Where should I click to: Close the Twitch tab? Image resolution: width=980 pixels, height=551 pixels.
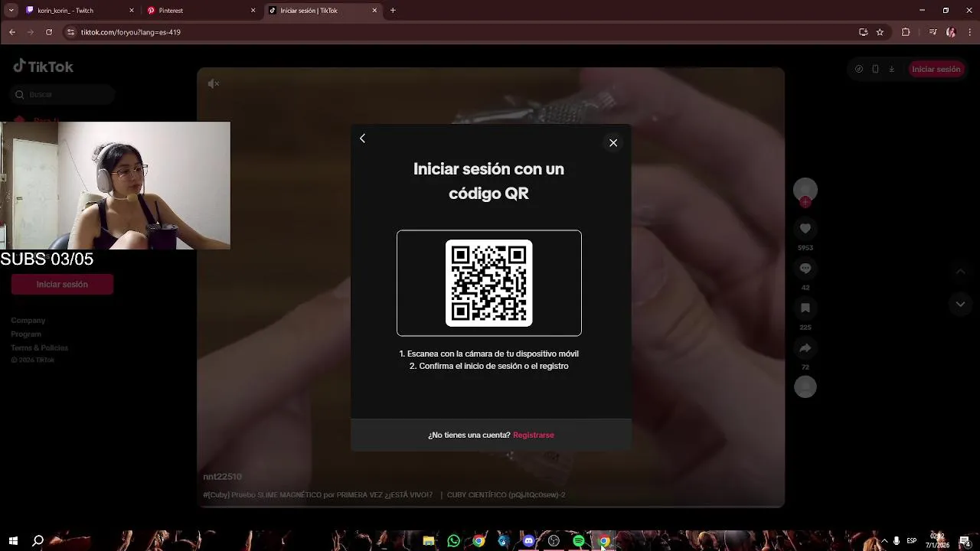[132, 11]
